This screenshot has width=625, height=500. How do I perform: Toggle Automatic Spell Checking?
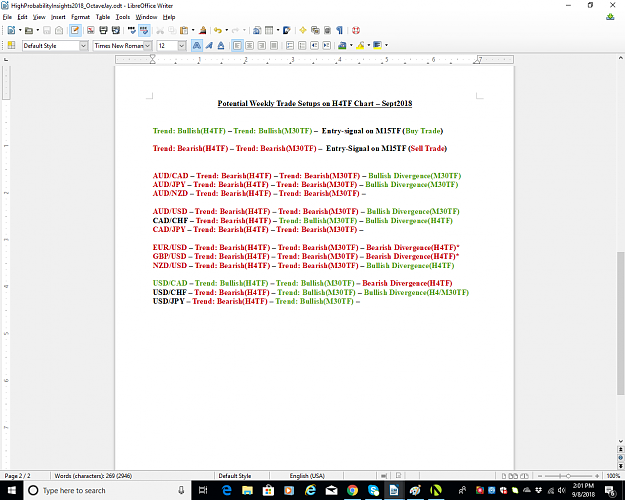pos(144,30)
